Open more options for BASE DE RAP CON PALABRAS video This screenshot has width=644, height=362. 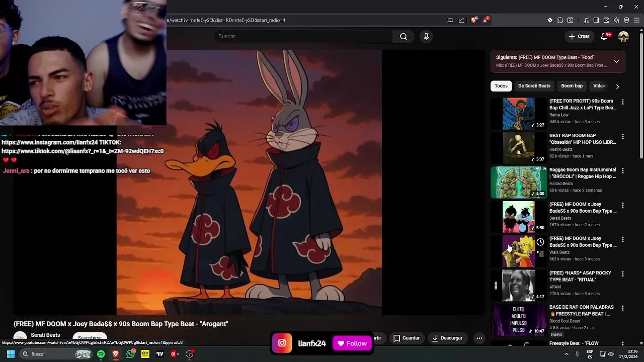(x=622, y=308)
